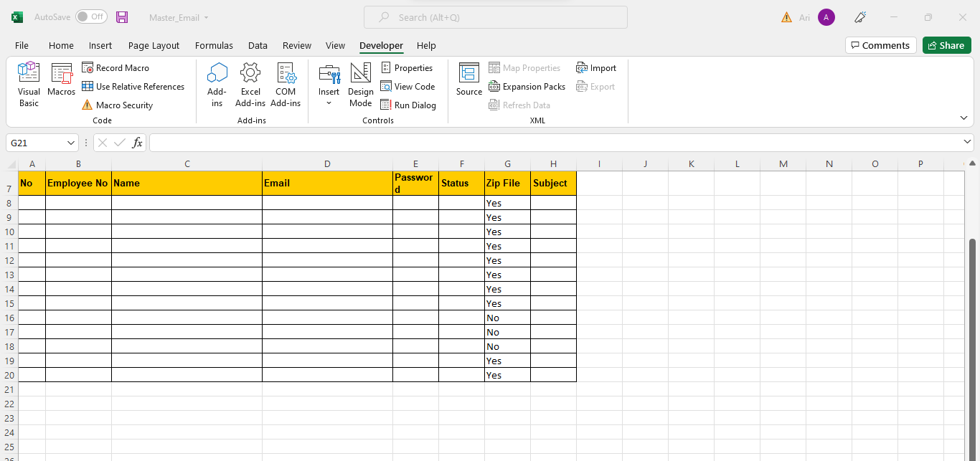The width and height of the screenshot is (980, 461).
Task: Switch to the Help tab
Action: [426, 45]
